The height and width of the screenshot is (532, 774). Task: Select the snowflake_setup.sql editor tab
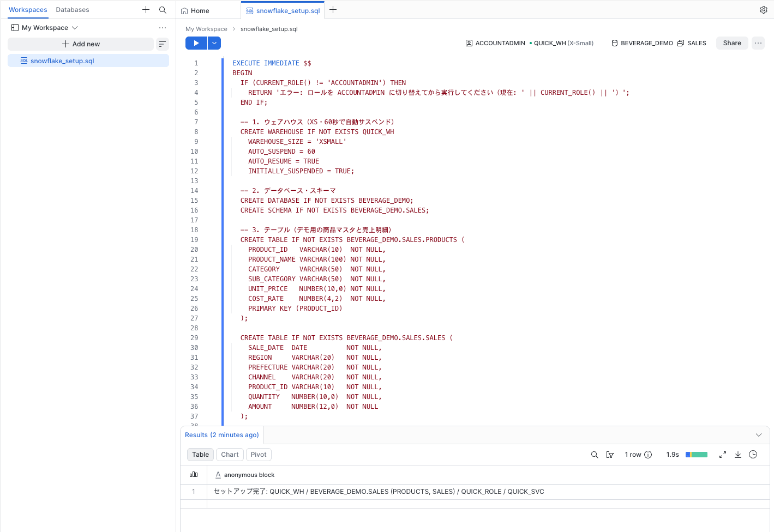283,11
